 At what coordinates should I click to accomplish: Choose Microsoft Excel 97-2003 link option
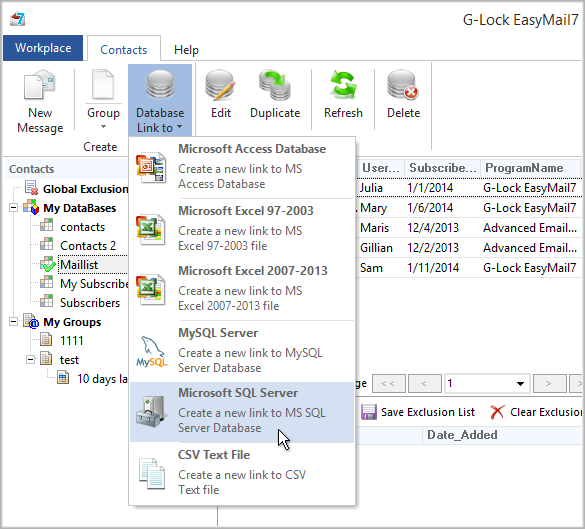pyautogui.click(x=242, y=229)
